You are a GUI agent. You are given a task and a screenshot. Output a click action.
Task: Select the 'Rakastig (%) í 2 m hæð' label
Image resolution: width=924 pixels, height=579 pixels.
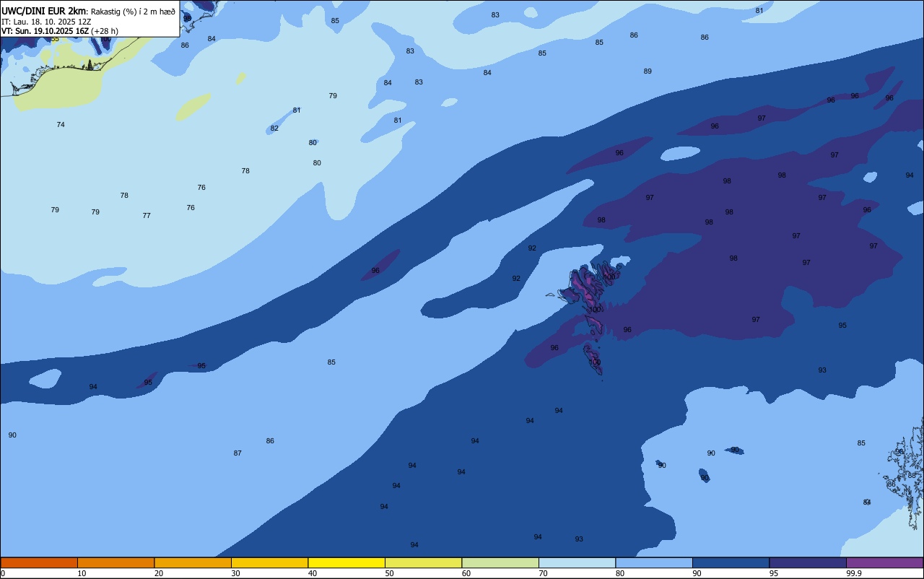point(133,12)
